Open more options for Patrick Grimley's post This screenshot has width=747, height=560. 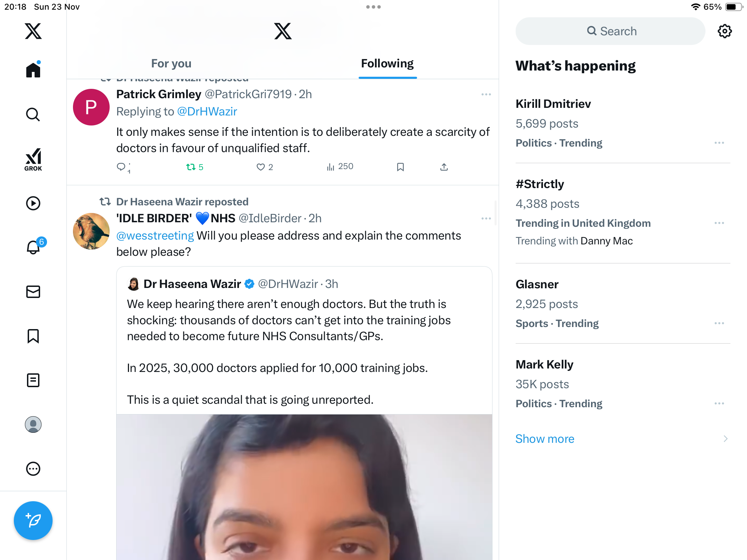[x=486, y=94]
